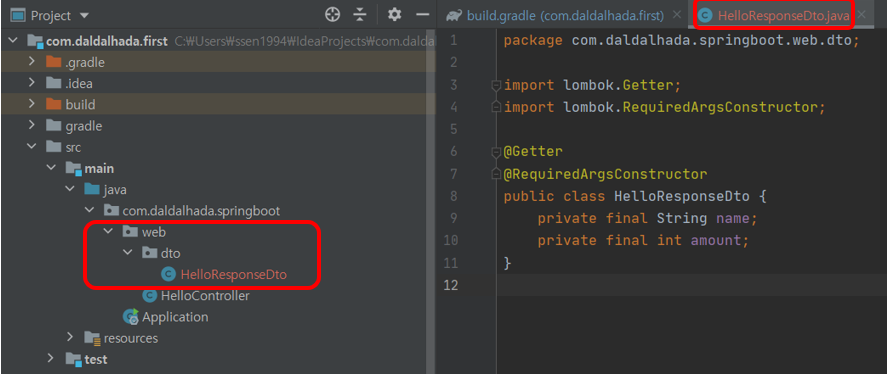Click the gradle elephant icon on build.gradle tab
The width and height of the screenshot is (887, 376).
(x=453, y=16)
